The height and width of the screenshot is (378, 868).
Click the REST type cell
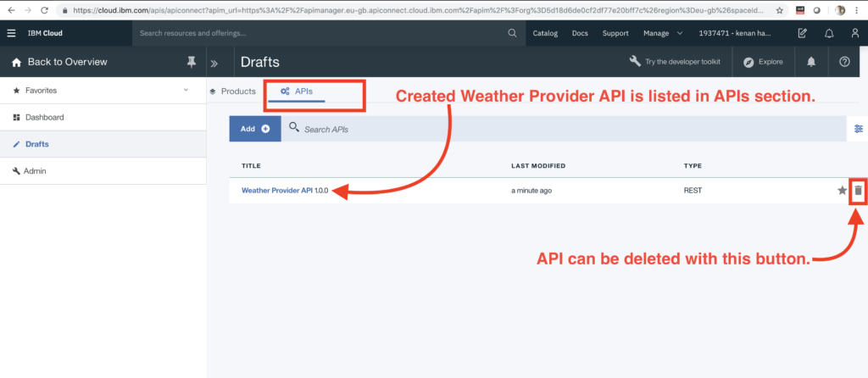(x=693, y=191)
